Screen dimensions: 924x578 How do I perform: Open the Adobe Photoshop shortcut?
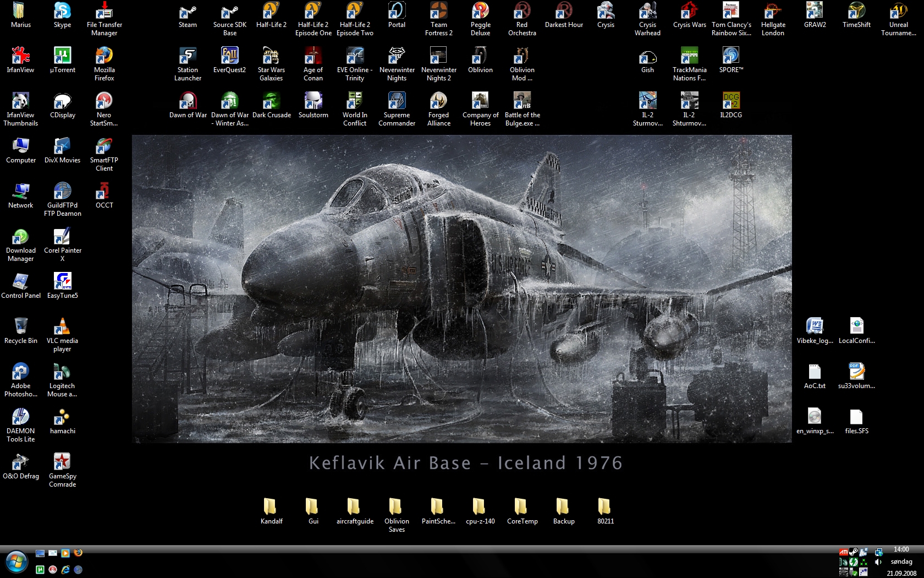click(21, 372)
